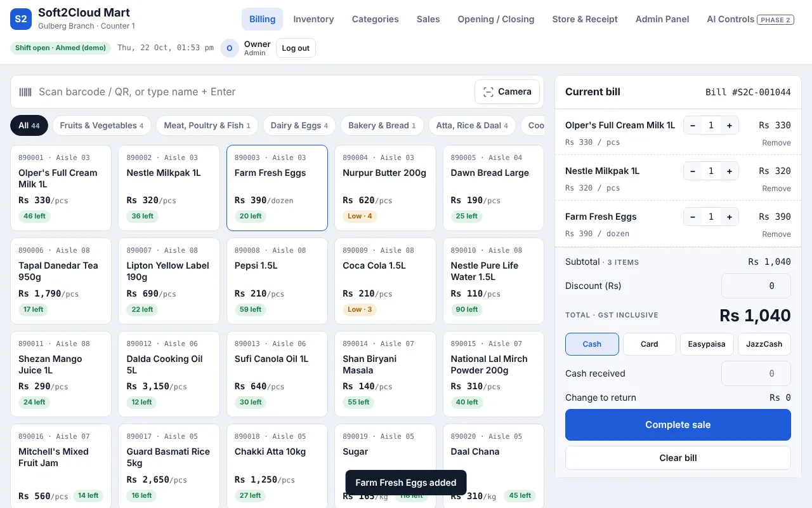Click the Discount (Rs) field
The image size is (812, 508).
[x=756, y=286]
